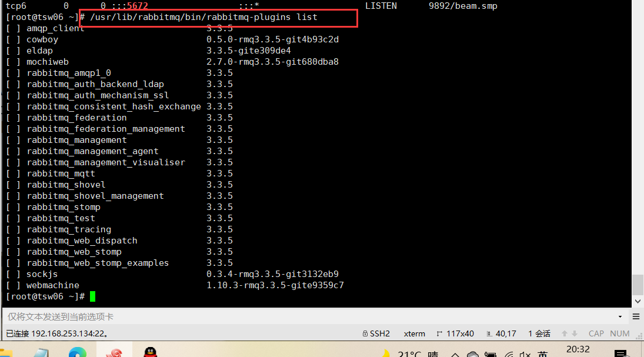Click version 3.3.5-gite309de4
Image resolution: width=644 pixels, height=357 pixels.
(248, 51)
